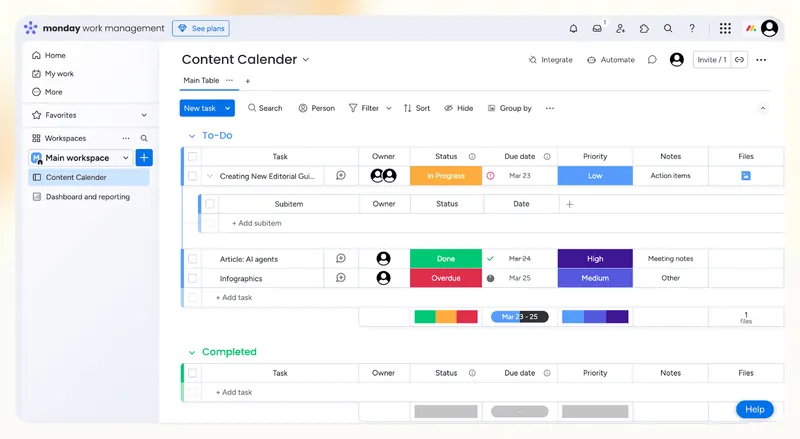
Task: Click the board owner avatar near Invite
Action: pyautogui.click(x=677, y=60)
